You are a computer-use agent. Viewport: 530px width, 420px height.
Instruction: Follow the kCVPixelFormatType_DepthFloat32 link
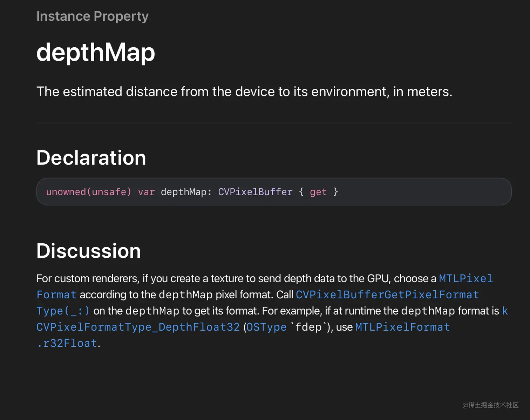138,327
